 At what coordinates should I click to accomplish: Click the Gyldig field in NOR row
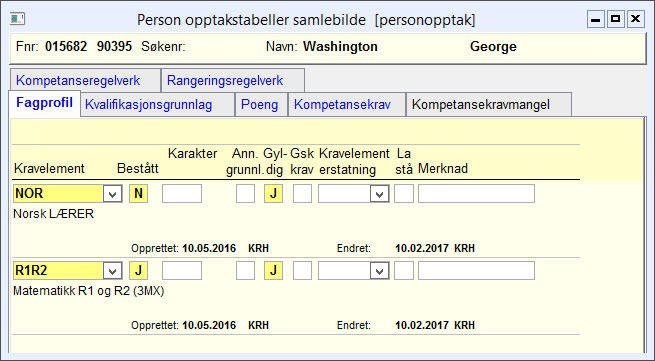[x=273, y=194]
